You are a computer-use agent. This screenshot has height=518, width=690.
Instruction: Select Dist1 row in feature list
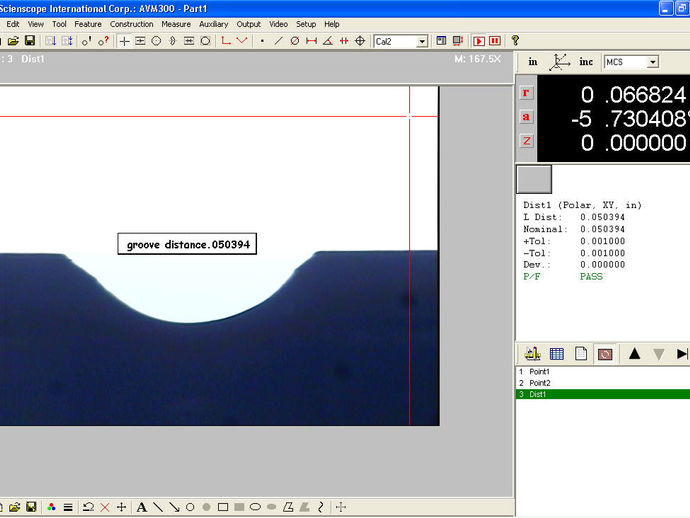tap(603, 394)
